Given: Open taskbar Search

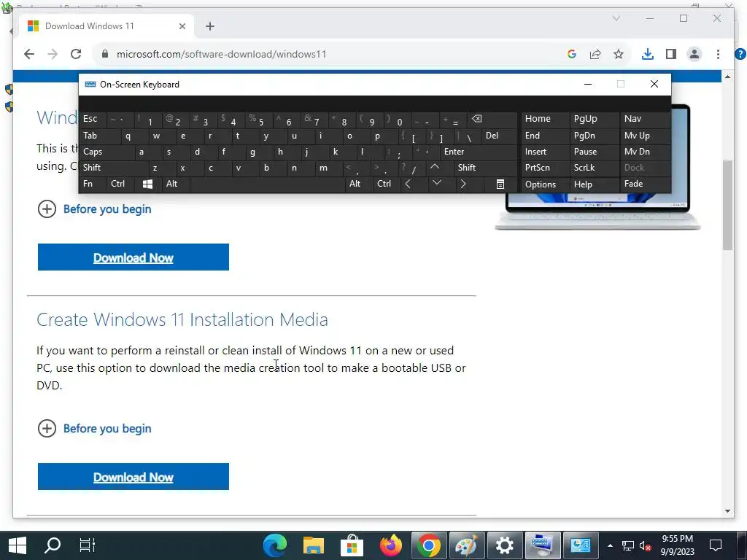Looking at the screenshot, I should (53, 545).
